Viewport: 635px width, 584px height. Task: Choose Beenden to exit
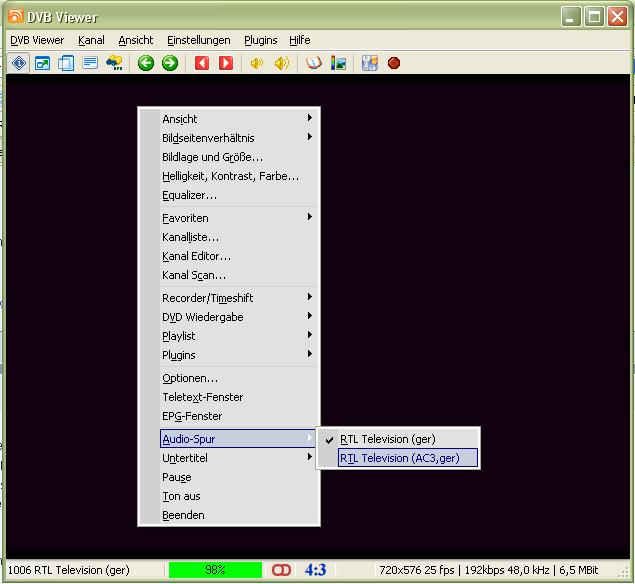238,515
